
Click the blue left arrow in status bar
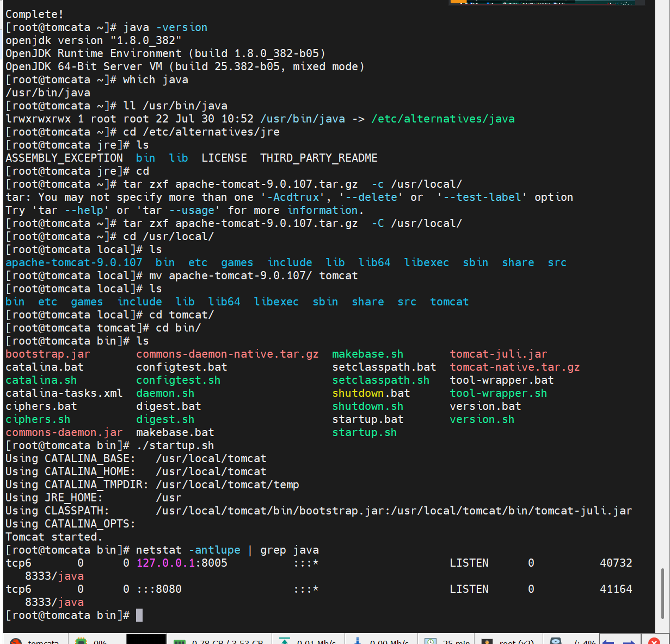coord(608,642)
